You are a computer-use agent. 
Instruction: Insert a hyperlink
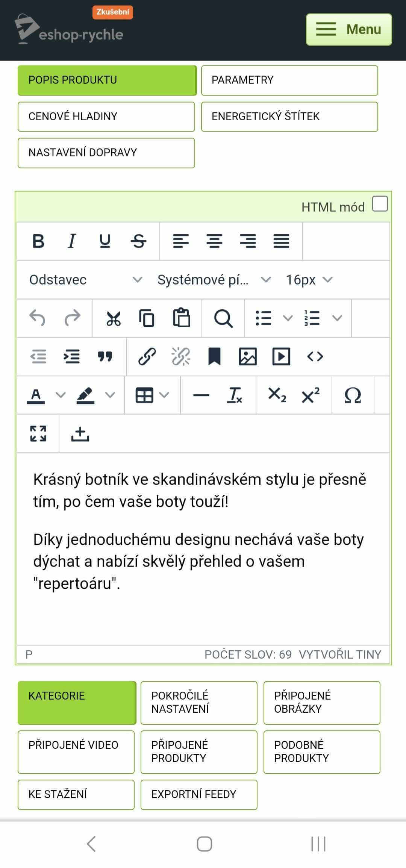147,356
